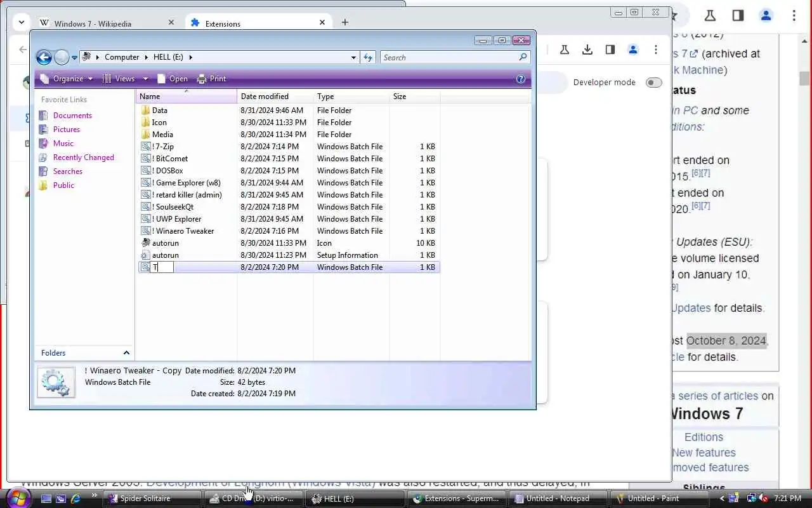
Task: Toggle Developer mode switch
Action: (x=653, y=83)
